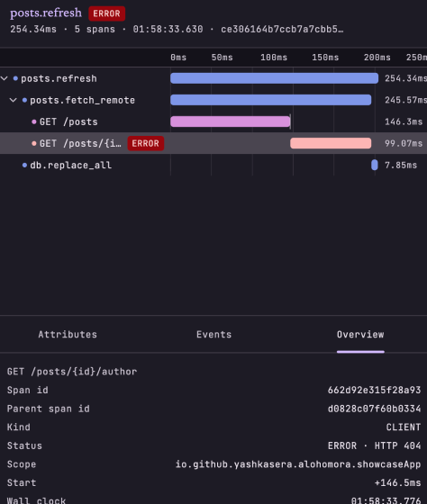Click the ERROR · HTTP 404 status value

coord(374,445)
